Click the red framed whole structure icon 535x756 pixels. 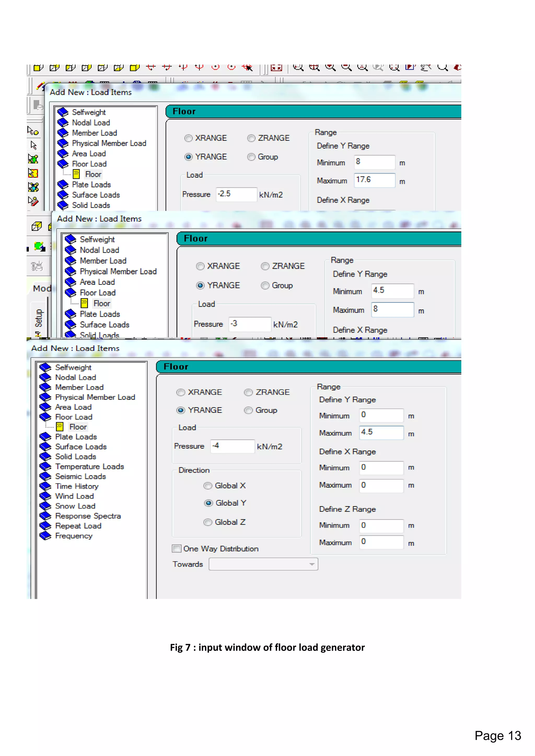(276, 68)
